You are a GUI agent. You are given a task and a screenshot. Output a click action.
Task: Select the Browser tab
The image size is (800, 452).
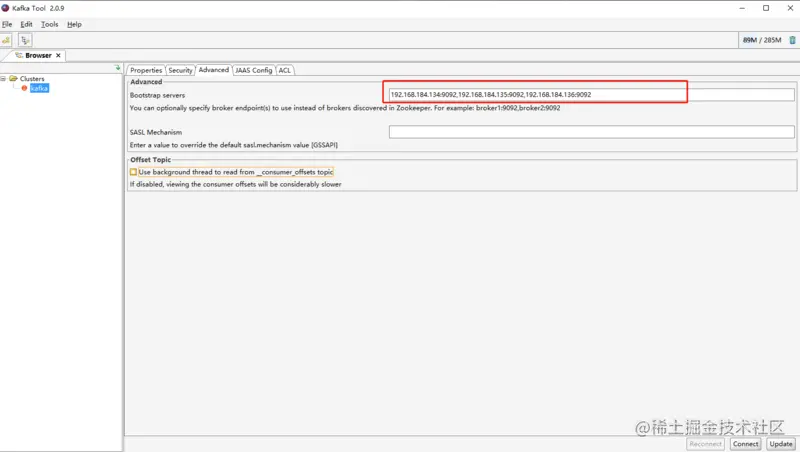point(38,55)
